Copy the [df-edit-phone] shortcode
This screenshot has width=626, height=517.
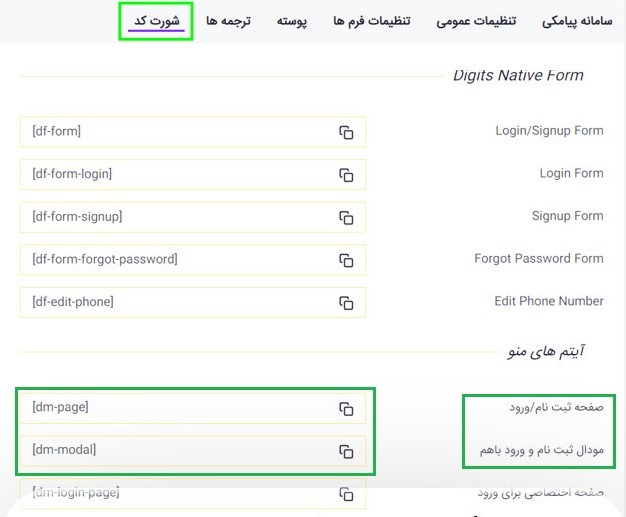346,302
